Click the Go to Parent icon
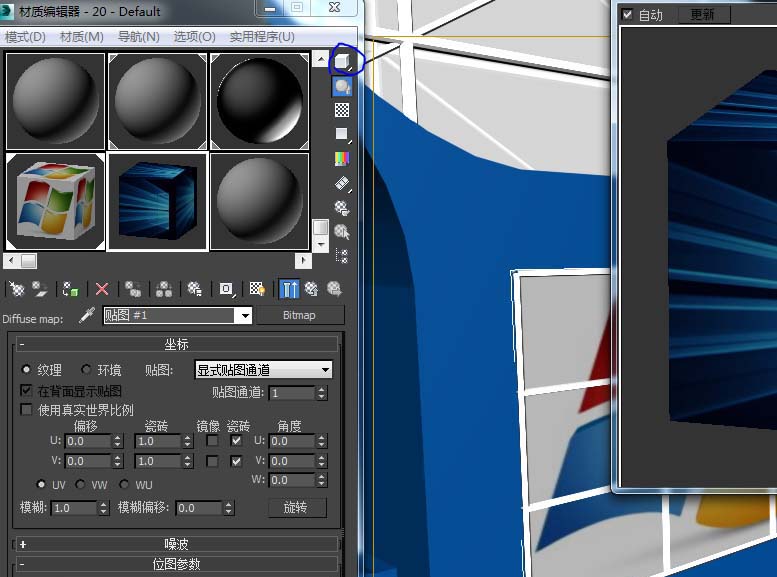The width and height of the screenshot is (777, 577). click(x=312, y=289)
